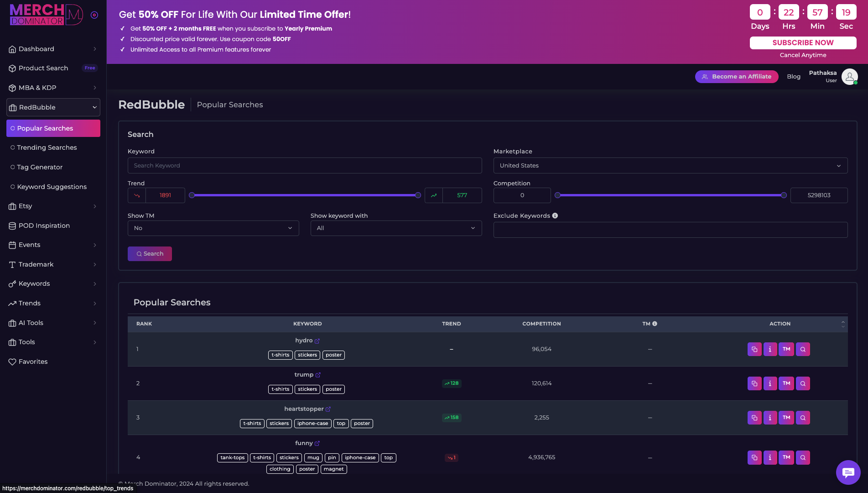868x493 pixels.
Task: Go to Tag Generator page
Action: [x=40, y=167]
